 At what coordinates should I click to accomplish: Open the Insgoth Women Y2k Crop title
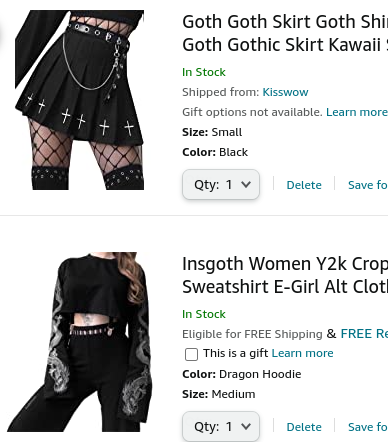click(285, 275)
